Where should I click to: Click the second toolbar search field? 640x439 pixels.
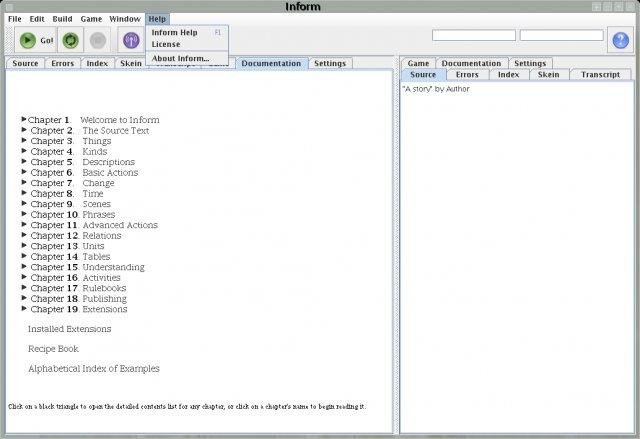click(x=562, y=35)
